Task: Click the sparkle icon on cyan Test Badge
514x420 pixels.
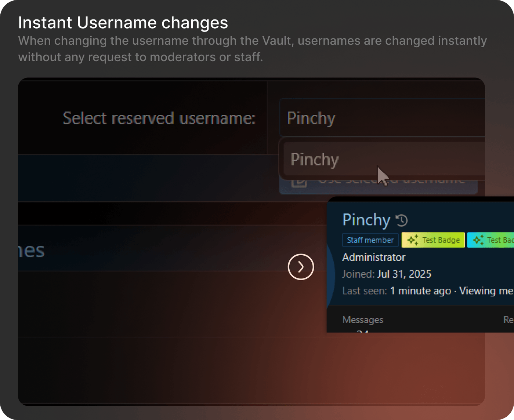Action: tap(478, 240)
